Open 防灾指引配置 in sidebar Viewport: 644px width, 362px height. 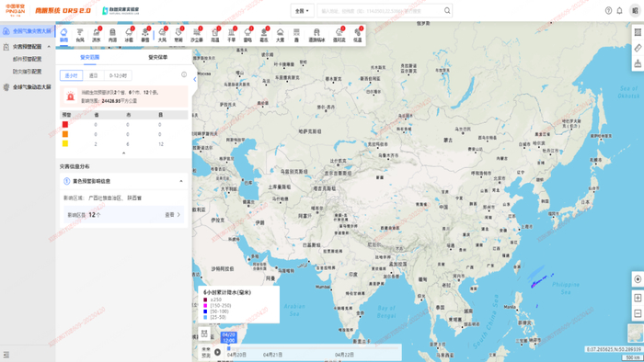pos(27,72)
